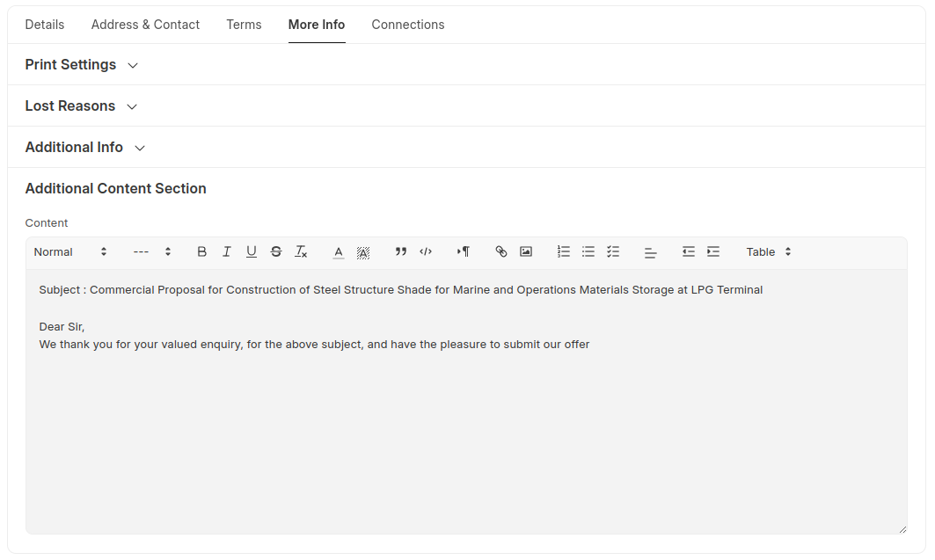The width and height of the screenshot is (935, 560).
Task: Switch to the Address & Contact tab
Action: point(145,25)
